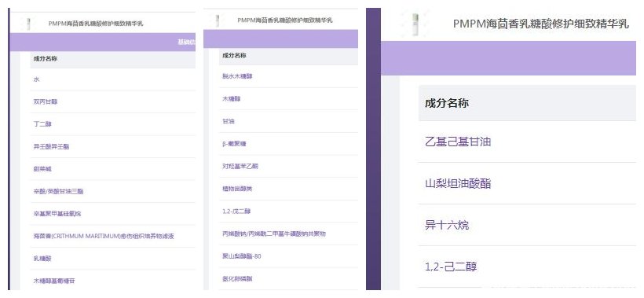
Task: Click the product bottle thumbnail above 脱水木糖醇
Action: click(218, 20)
